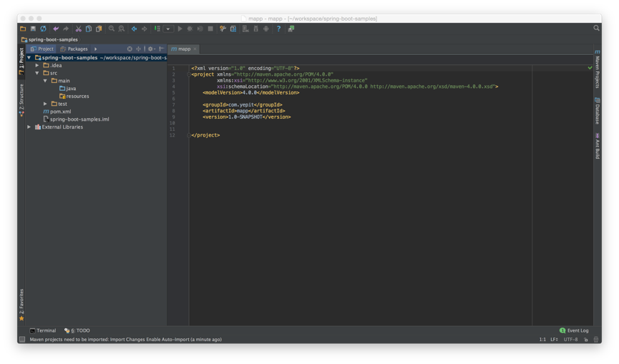
Task: Open the run configuration dropdown
Action: 168,29
